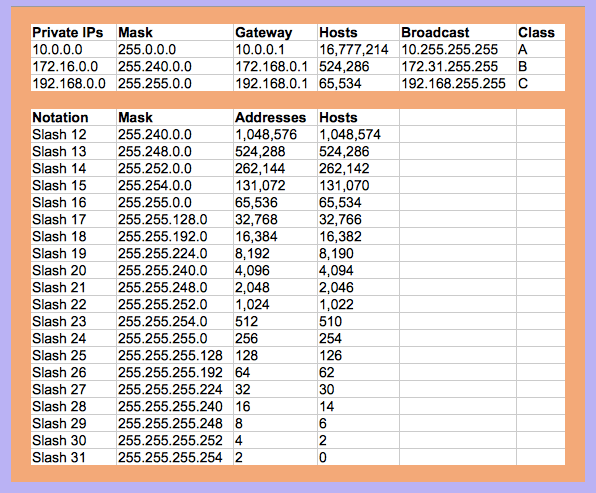Select the 'Slash 31' row label
Image resolution: width=596 pixels, height=493 pixels.
click(73, 457)
